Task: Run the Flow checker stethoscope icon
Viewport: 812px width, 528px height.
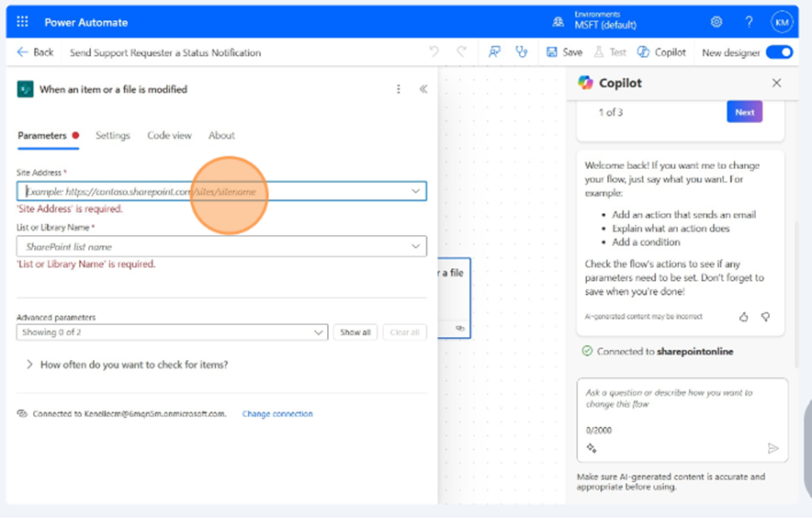Action: coord(522,51)
